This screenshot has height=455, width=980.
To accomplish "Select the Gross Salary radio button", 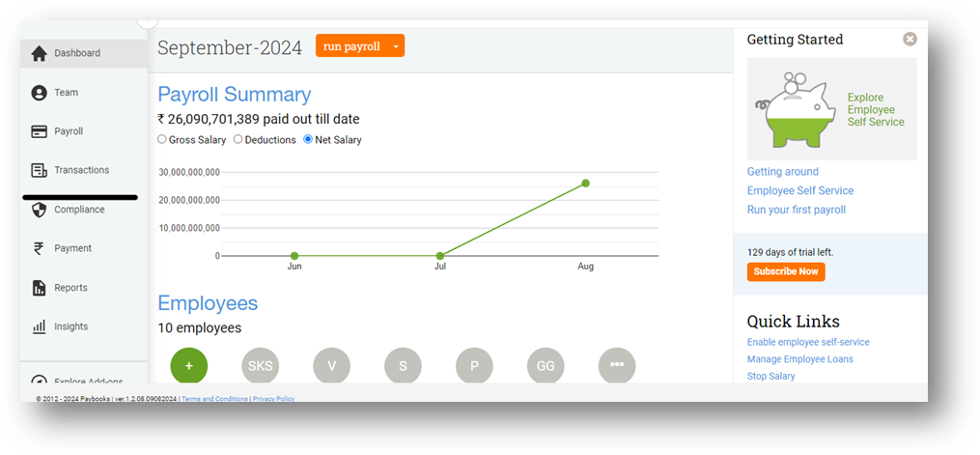I will click(162, 139).
